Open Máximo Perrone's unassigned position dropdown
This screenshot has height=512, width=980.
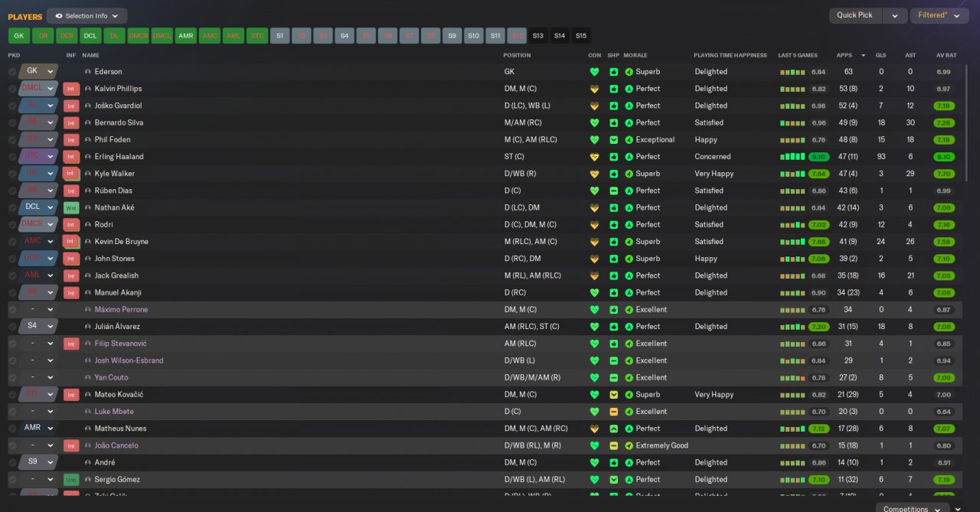tap(39, 309)
